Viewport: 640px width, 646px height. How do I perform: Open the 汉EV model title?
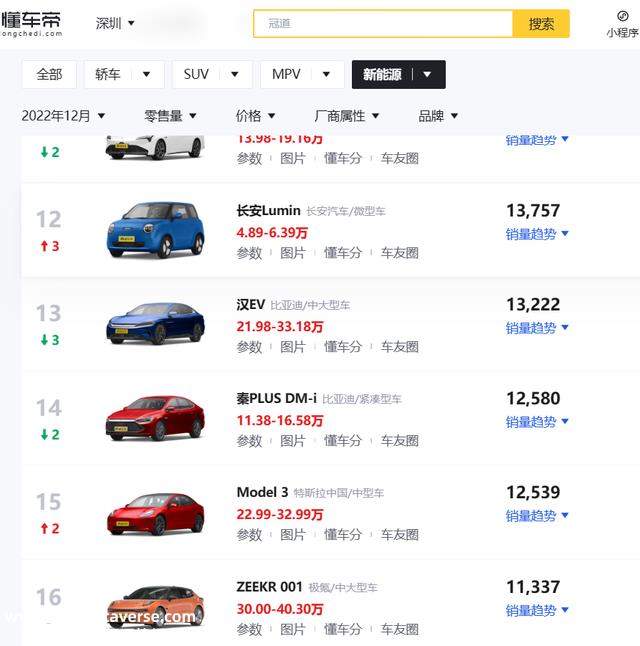point(251,304)
